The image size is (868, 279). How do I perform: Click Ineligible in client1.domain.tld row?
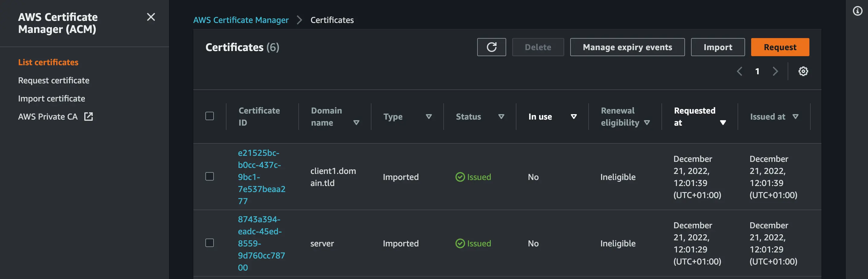(618, 177)
